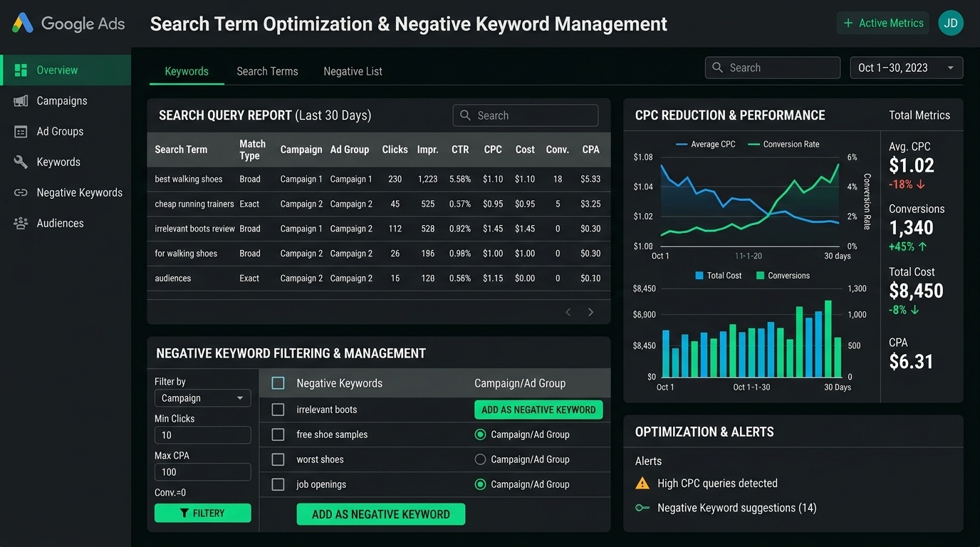Toggle the select-all Negative Keywords checkbox

pos(278,383)
